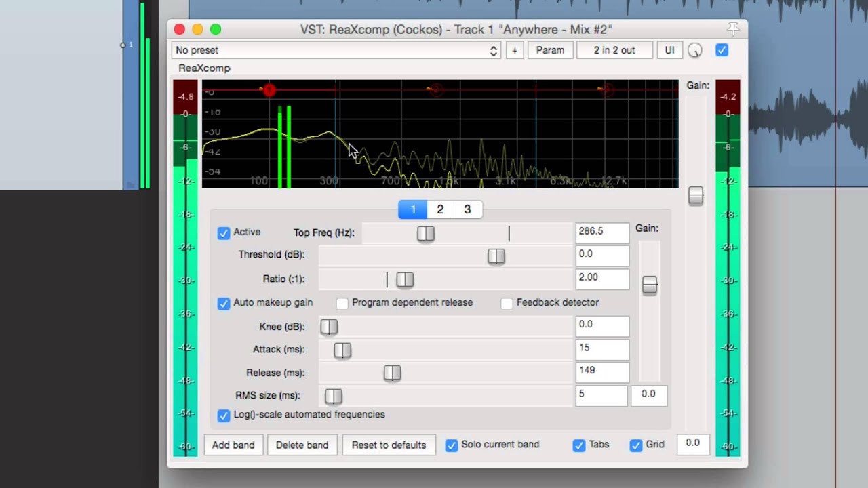Image resolution: width=868 pixels, height=488 pixels.
Task: Enable the Feedback detector option
Action: coord(507,303)
